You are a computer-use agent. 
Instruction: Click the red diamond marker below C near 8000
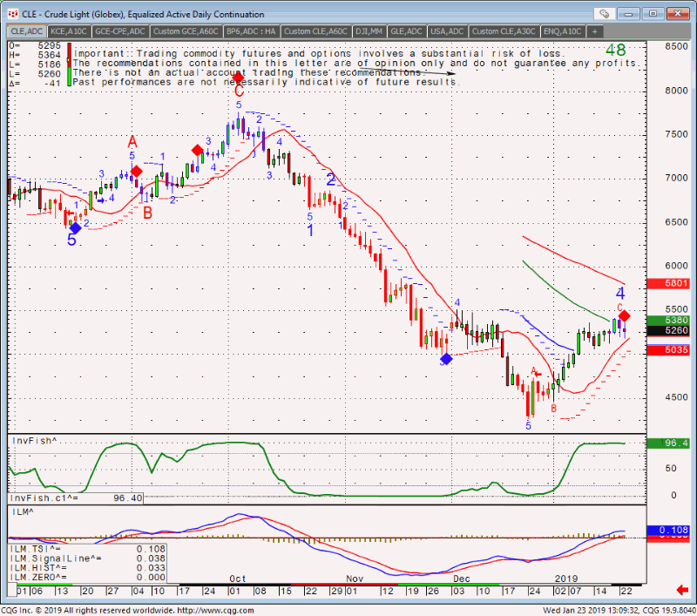point(239,78)
